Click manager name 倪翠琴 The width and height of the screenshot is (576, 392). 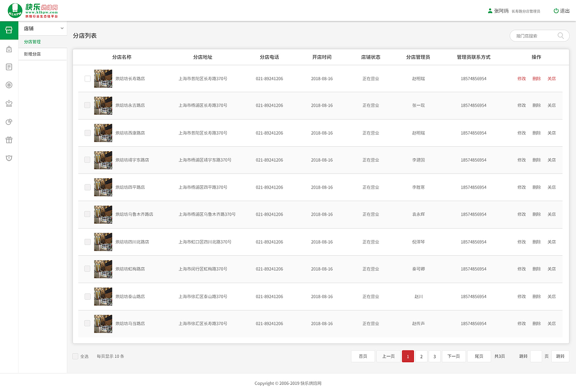[418, 242]
